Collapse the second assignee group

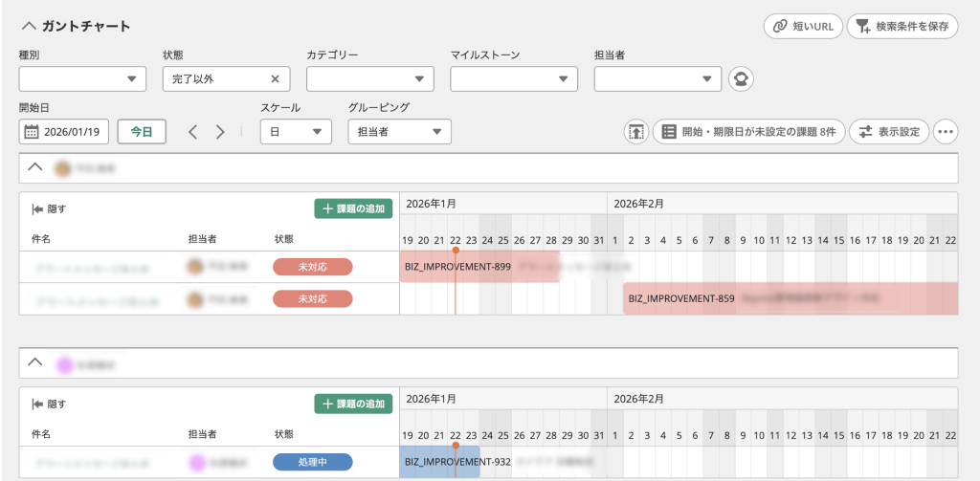(x=35, y=362)
